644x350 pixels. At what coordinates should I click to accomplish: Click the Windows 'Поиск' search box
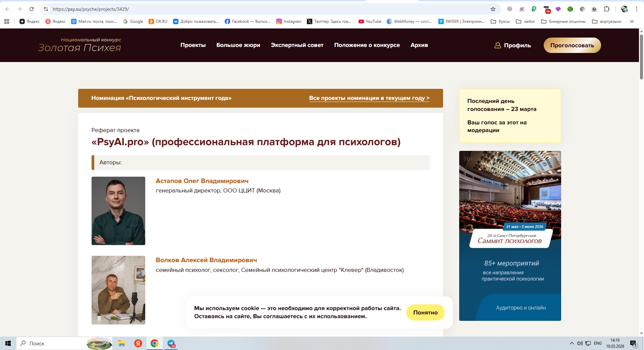[64, 343]
